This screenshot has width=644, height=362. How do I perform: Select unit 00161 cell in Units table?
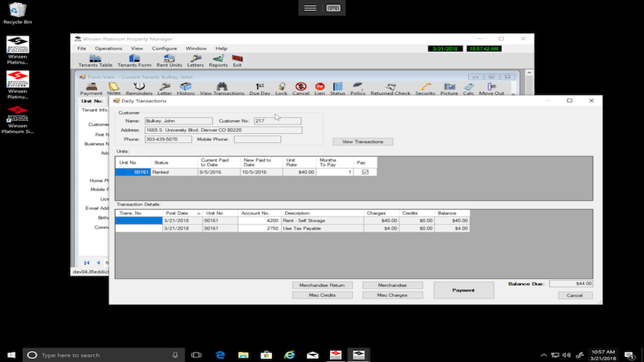tap(132, 172)
